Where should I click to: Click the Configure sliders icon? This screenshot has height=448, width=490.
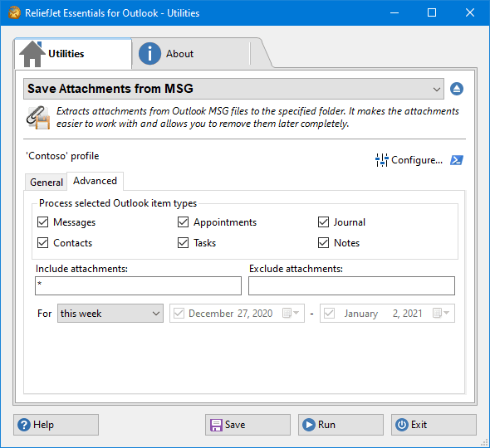point(381,160)
